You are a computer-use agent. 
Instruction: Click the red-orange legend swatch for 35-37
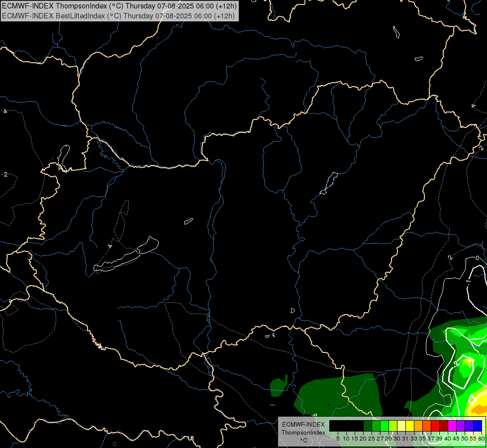[x=427, y=426]
